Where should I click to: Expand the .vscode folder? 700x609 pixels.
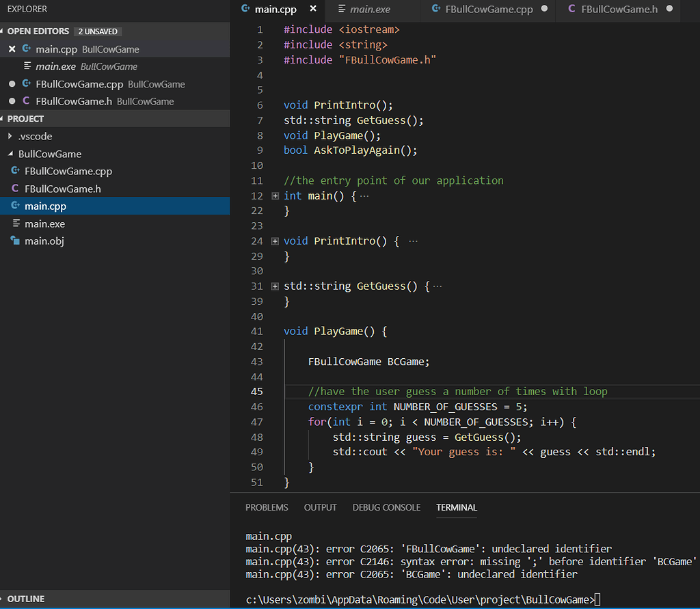(x=10, y=136)
